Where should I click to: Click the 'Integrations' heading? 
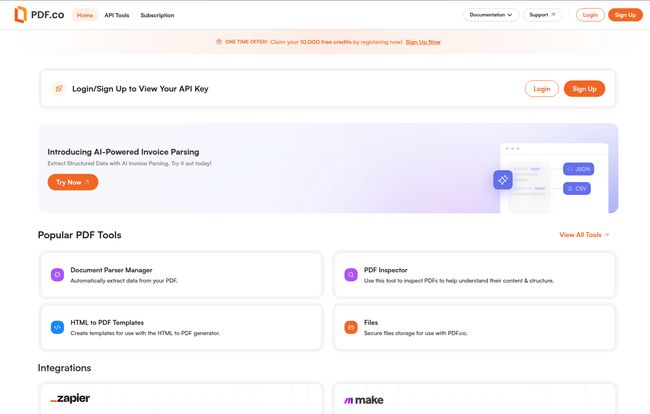point(64,368)
